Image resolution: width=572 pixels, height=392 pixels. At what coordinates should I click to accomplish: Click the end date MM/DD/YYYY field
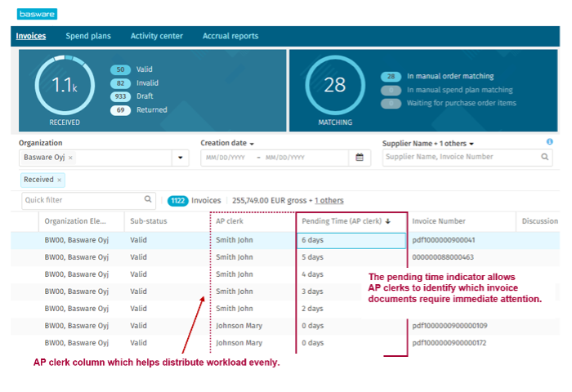click(285, 158)
